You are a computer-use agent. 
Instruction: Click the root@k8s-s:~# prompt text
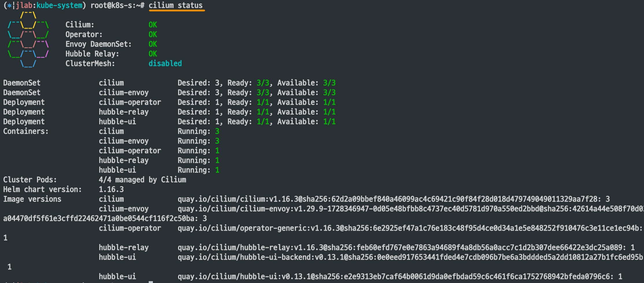point(117,5)
